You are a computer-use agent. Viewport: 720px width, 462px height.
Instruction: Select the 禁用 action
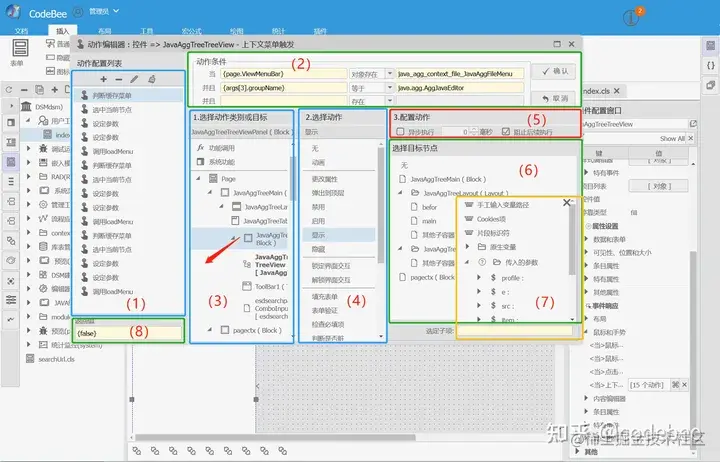click(339, 207)
